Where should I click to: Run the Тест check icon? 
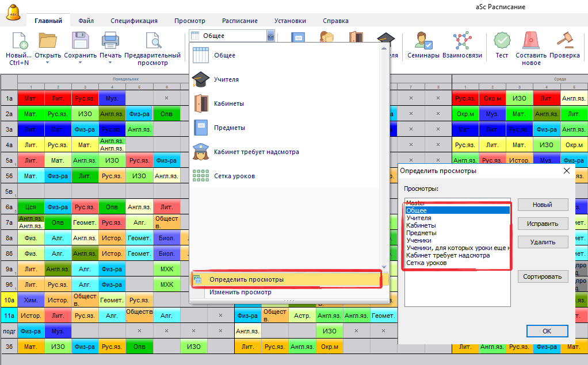pyautogui.click(x=502, y=41)
